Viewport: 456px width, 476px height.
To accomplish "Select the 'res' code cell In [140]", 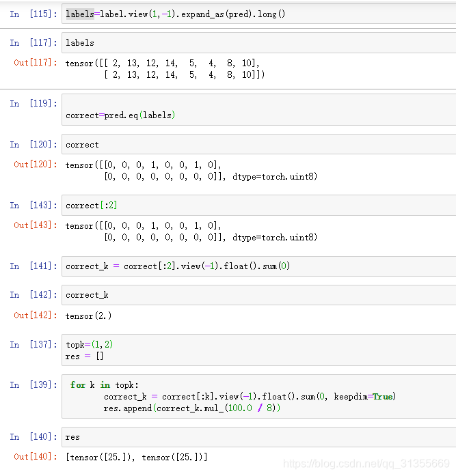I will (x=259, y=437).
